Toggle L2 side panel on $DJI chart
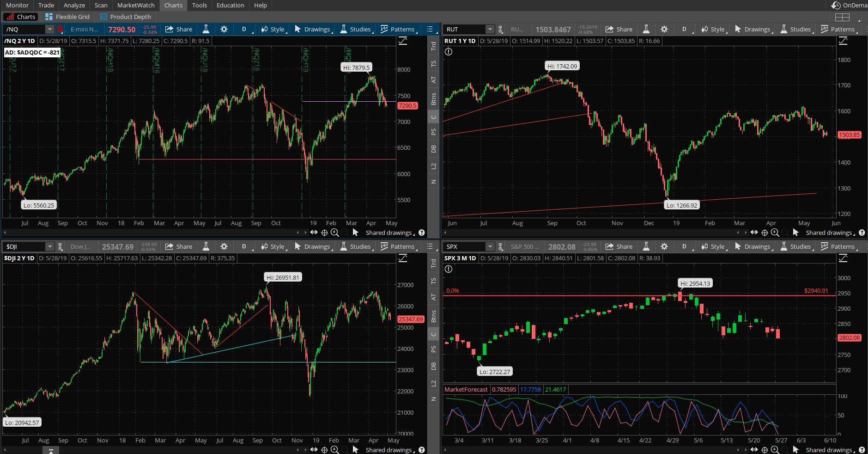This screenshot has height=454, width=868. click(433, 383)
